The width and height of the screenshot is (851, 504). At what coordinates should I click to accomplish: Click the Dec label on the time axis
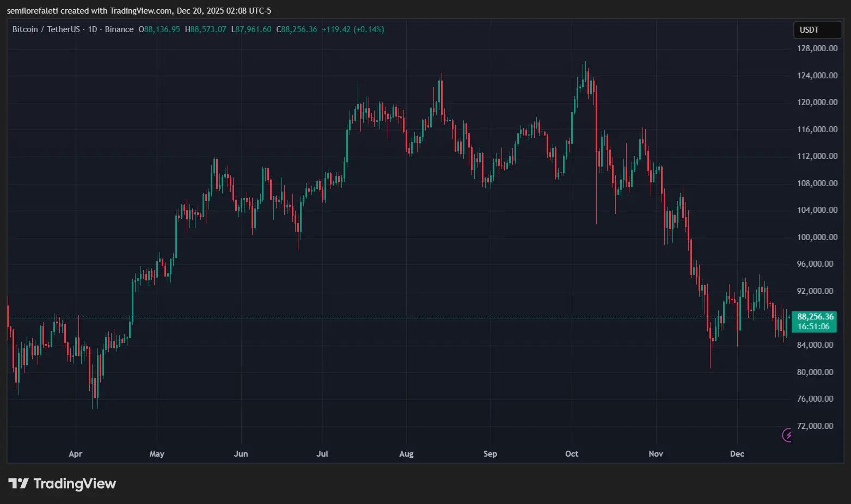[x=737, y=453]
